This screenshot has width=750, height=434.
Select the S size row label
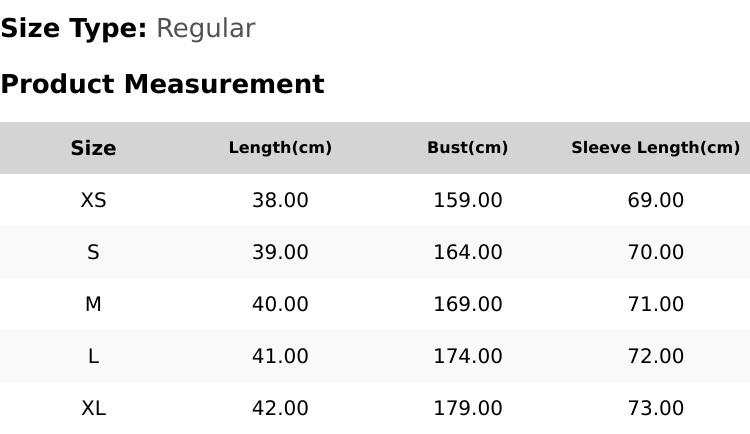point(93,252)
